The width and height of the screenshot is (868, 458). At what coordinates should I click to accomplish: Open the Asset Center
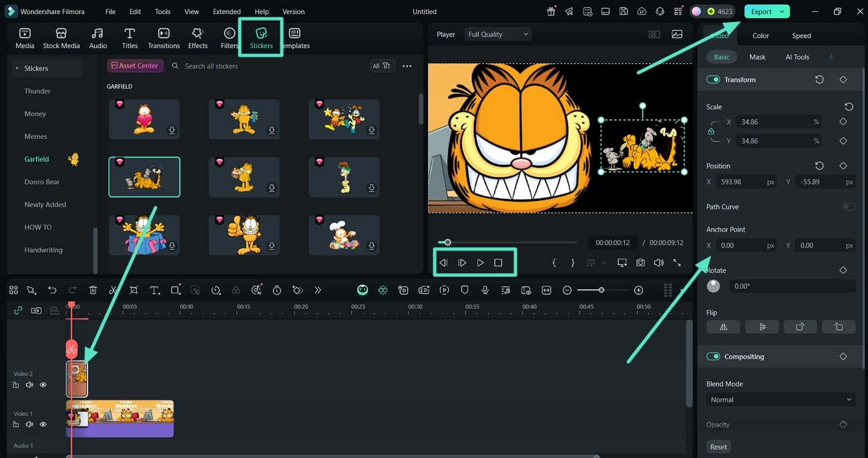pyautogui.click(x=135, y=66)
